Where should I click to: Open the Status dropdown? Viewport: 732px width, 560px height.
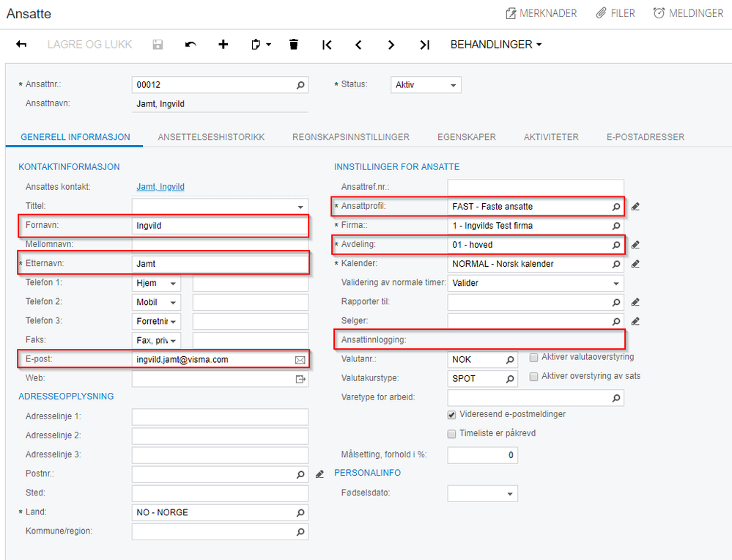pyautogui.click(x=426, y=85)
